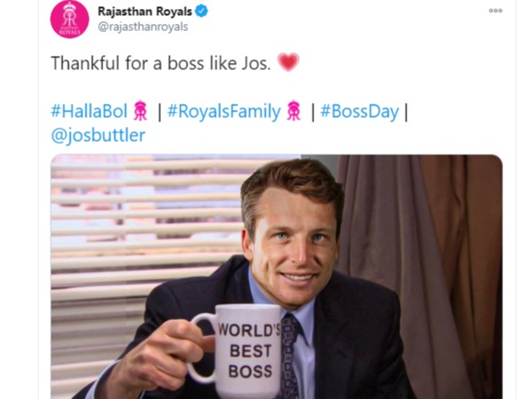Screen dimensions: 532x399
Task: Open the tweet's three-dot more options menu
Action: click(496, 11)
